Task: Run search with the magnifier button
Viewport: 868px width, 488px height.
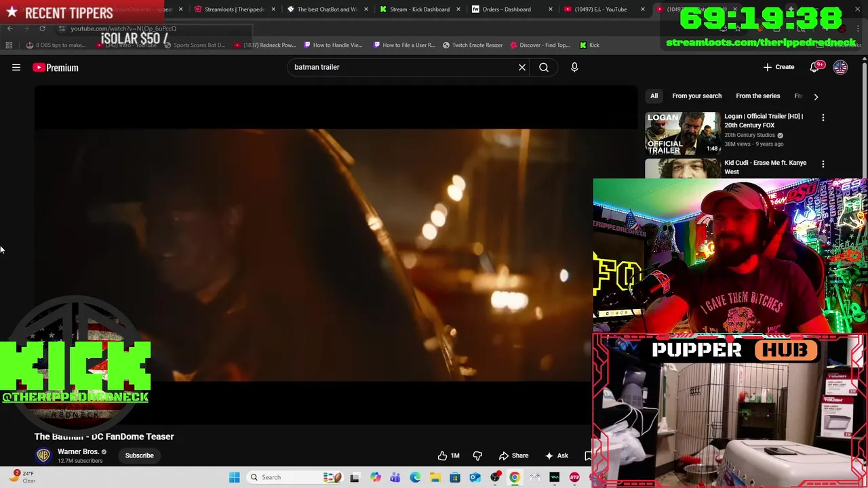Action: (x=544, y=67)
